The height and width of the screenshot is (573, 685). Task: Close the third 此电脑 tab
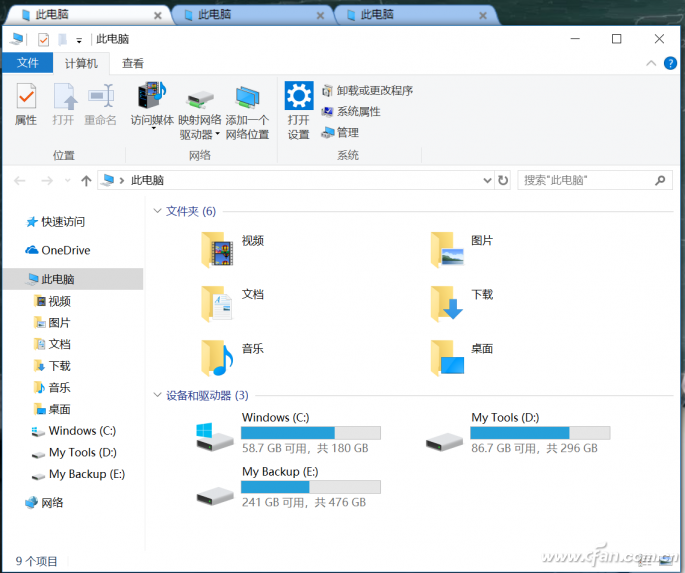[x=483, y=16]
